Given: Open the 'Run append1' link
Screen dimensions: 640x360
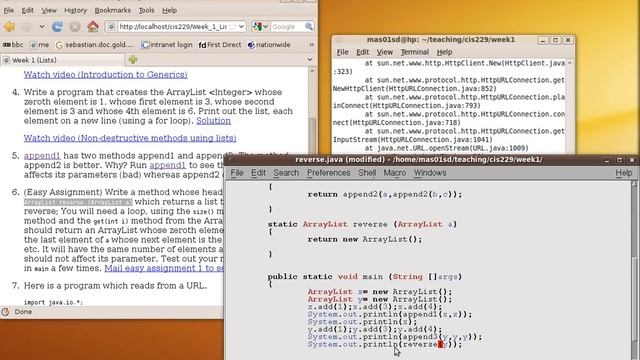Looking at the screenshot, I should 167,165.
